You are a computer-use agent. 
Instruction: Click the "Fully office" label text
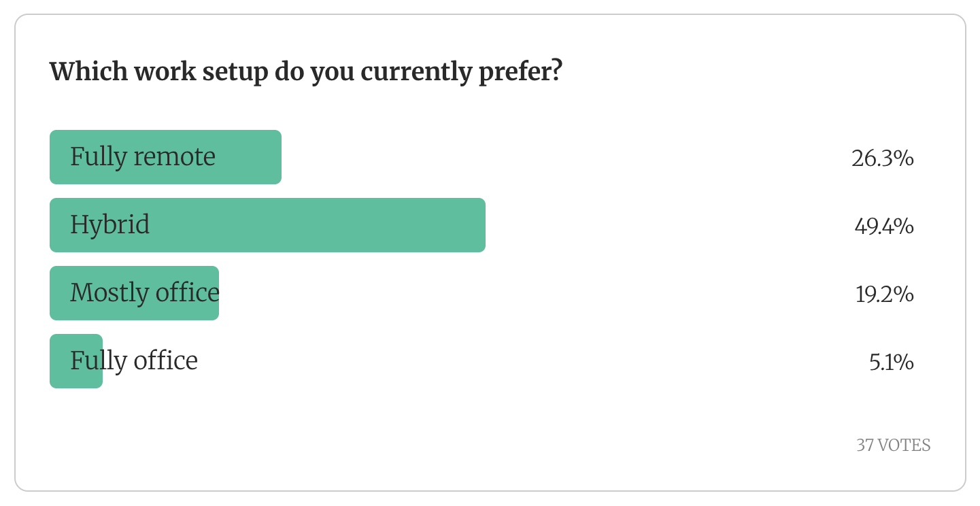(x=134, y=361)
